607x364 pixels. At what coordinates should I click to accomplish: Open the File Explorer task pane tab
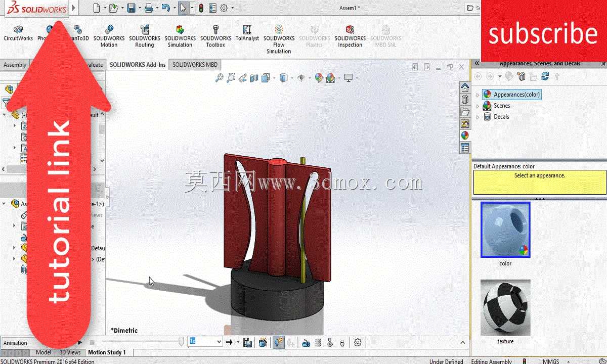click(x=465, y=112)
